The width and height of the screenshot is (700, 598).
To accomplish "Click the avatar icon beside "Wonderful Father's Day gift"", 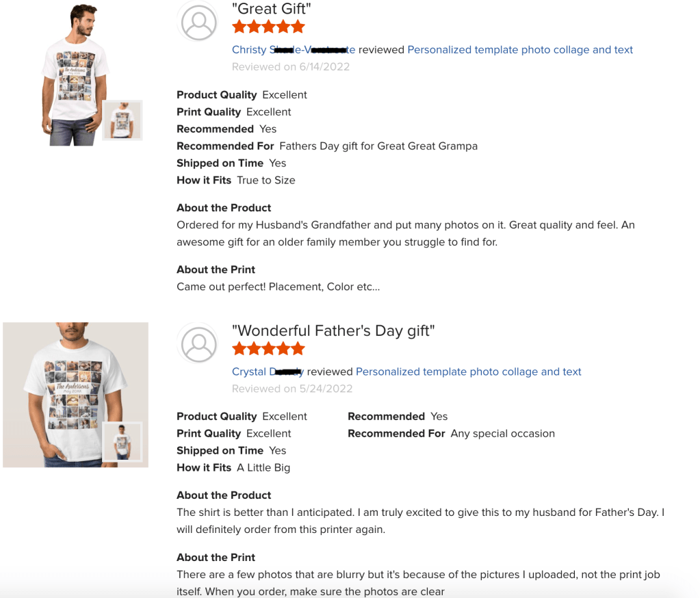I will (198, 343).
